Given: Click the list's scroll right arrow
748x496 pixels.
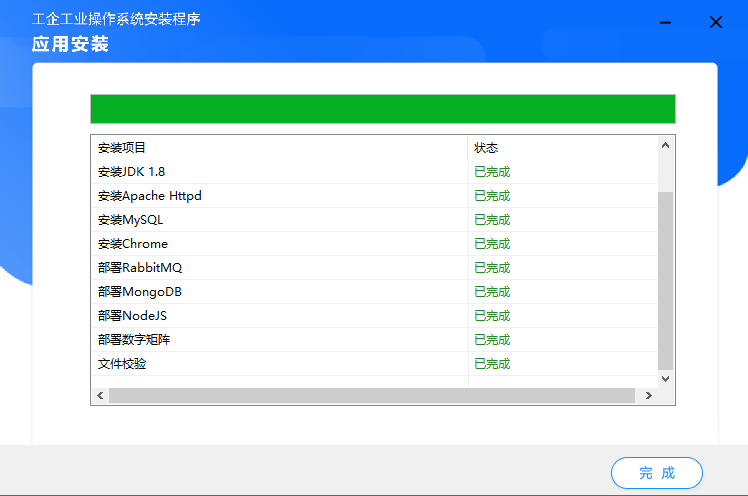Looking at the screenshot, I should coord(648,395).
